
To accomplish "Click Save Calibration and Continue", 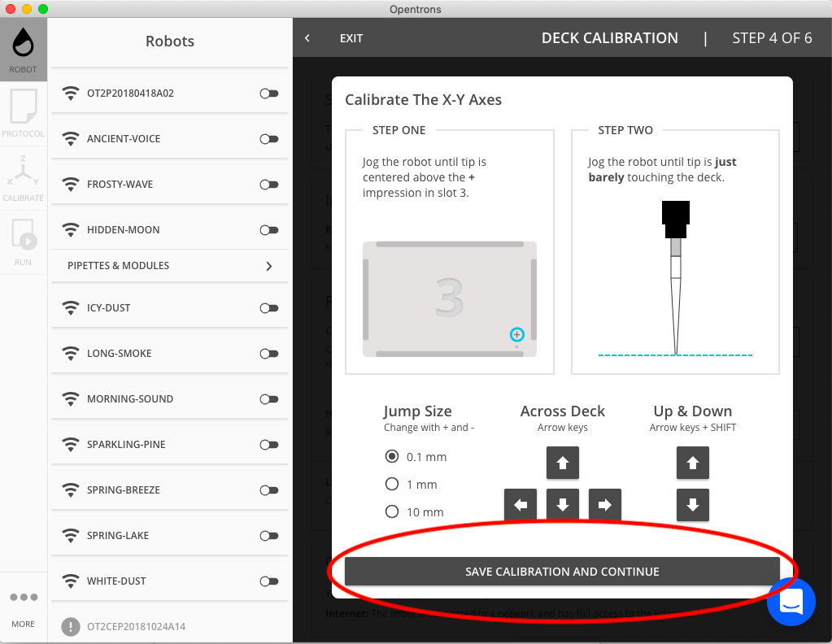I will point(562,572).
